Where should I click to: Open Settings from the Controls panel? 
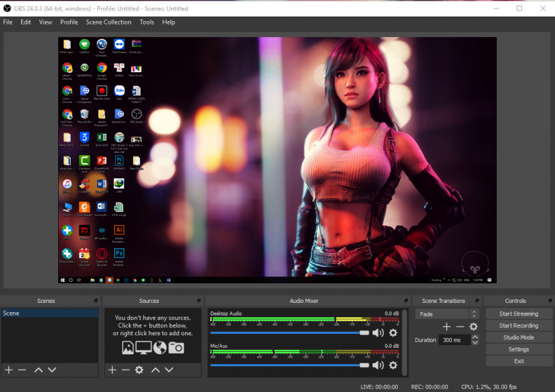(518, 349)
